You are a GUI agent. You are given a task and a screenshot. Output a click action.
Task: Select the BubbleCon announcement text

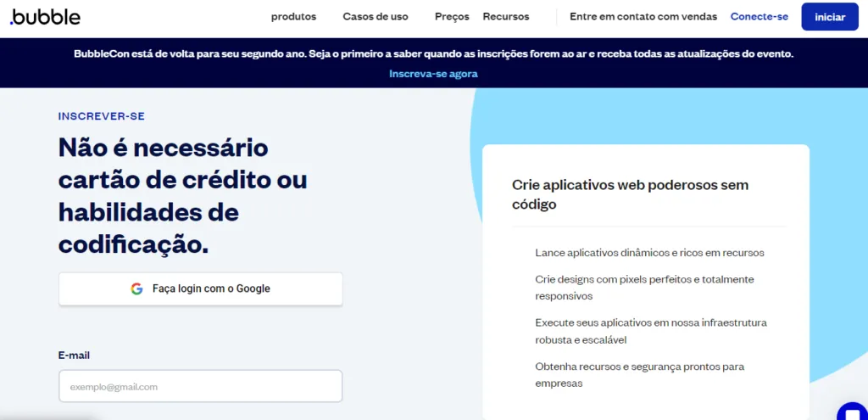click(433, 54)
